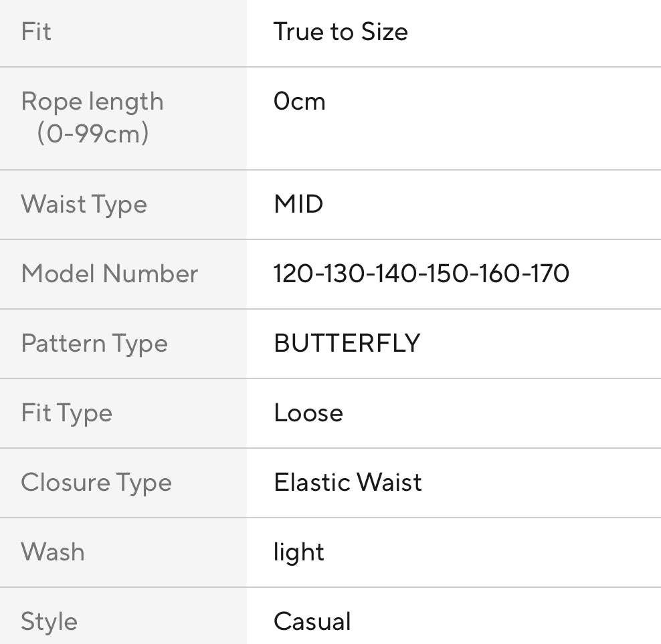
Task: Select the MID waist type value
Action: pos(298,204)
